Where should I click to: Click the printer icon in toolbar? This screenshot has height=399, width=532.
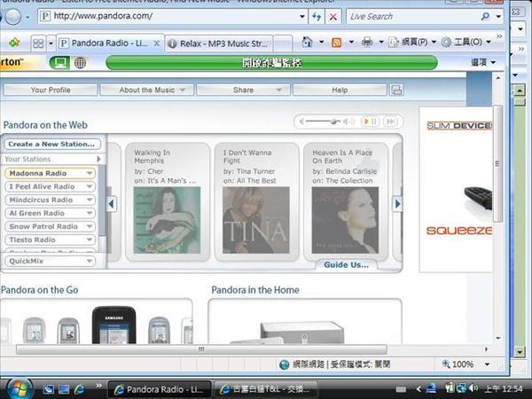[x=367, y=42]
